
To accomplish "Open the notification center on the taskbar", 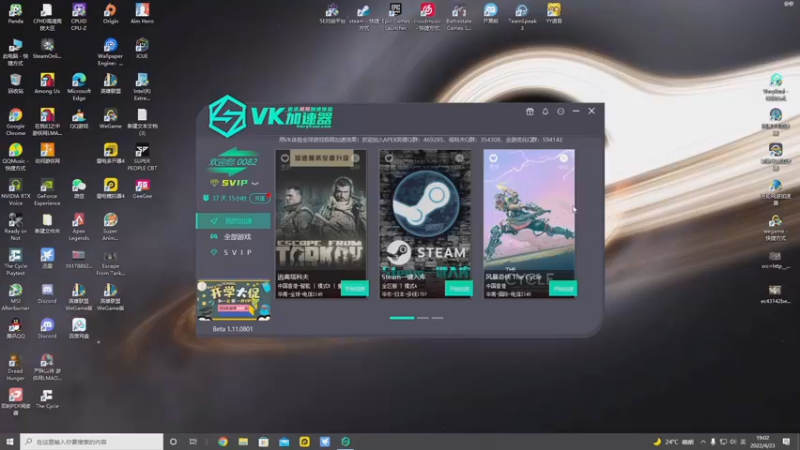I will [786, 442].
